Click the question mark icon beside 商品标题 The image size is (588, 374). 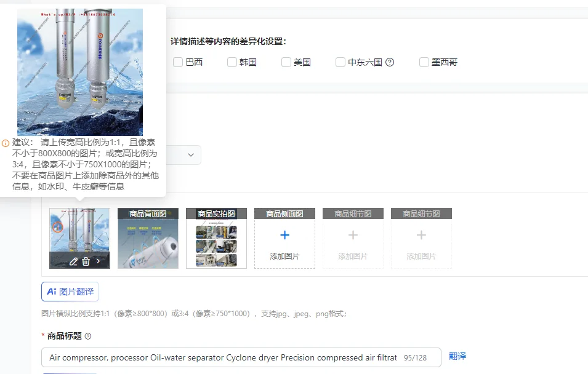(x=88, y=336)
